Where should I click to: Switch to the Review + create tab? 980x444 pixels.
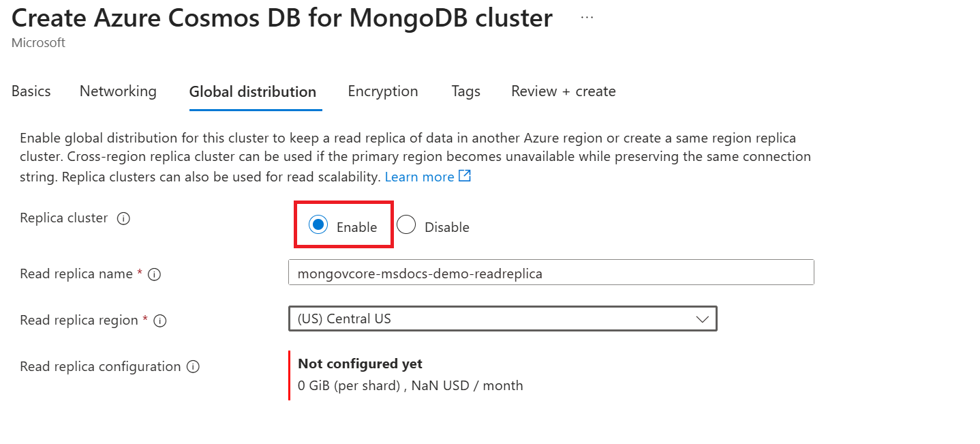[x=564, y=91]
